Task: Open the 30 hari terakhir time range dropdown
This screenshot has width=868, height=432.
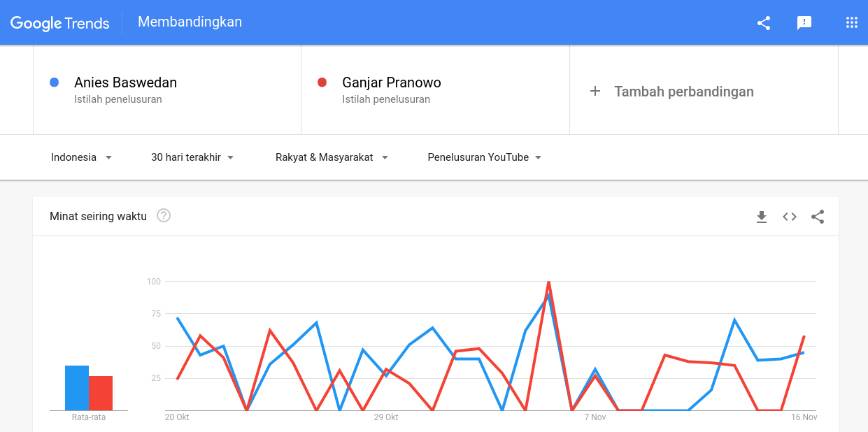Action: point(192,157)
